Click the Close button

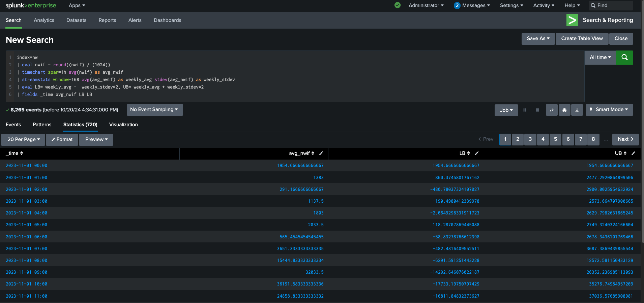coord(621,39)
